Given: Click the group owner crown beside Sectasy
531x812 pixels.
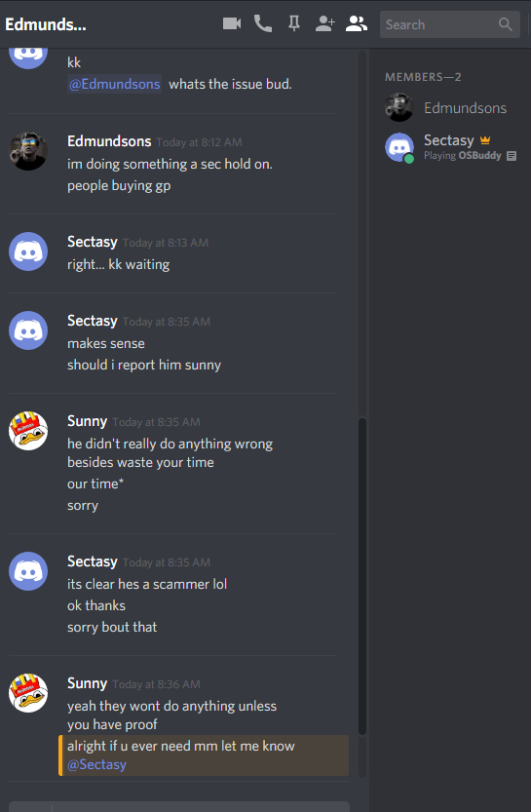Looking at the screenshot, I should tap(485, 139).
